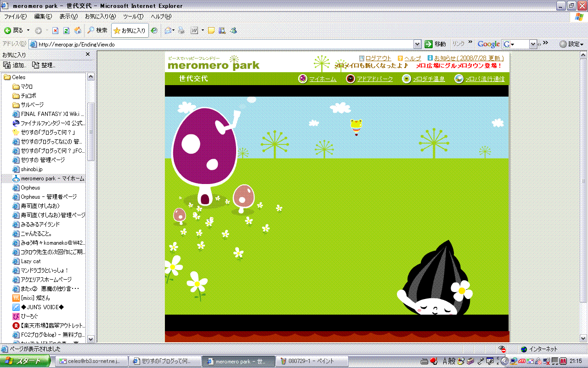This screenshot has width=588, height=368.
Task: Open the お気に入り(A) menu
Action: (x=100, y=17)
